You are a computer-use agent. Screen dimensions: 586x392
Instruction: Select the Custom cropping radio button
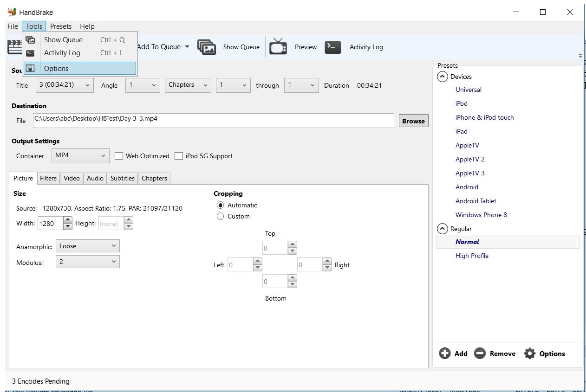coord(221,217)
